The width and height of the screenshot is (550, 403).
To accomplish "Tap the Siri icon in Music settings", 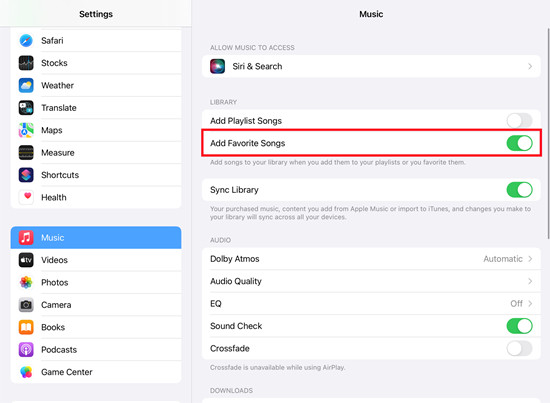I will point(217,66).
